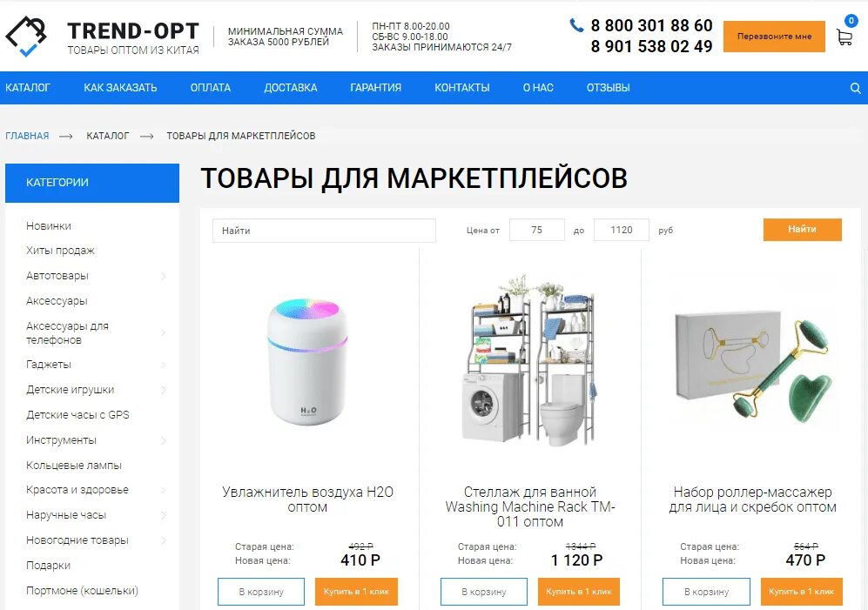Image resolution: width=868 pixels, height=610 pixels.
Task: Add the H2O humidifier В корзину
Action: 261,592
